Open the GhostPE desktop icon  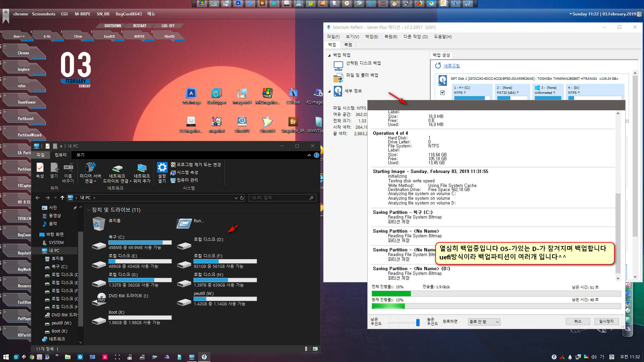242,124
